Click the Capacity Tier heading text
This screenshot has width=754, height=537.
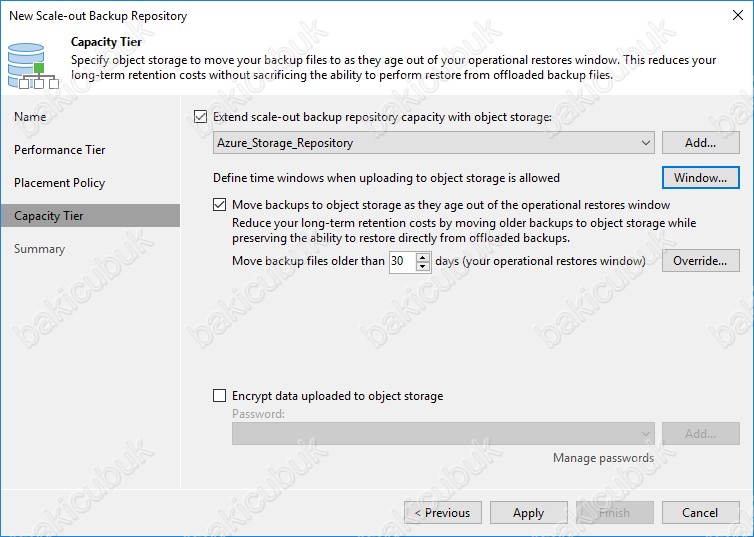[106, 42]
